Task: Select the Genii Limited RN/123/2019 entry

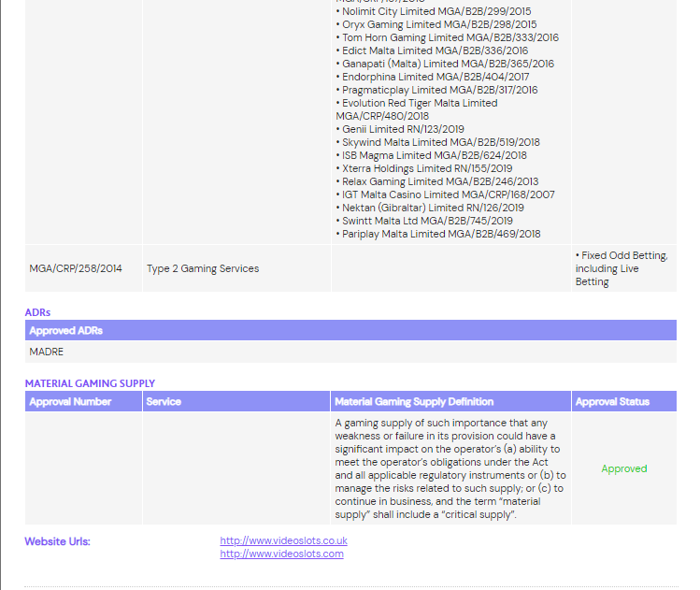Action: coord(400,129)
